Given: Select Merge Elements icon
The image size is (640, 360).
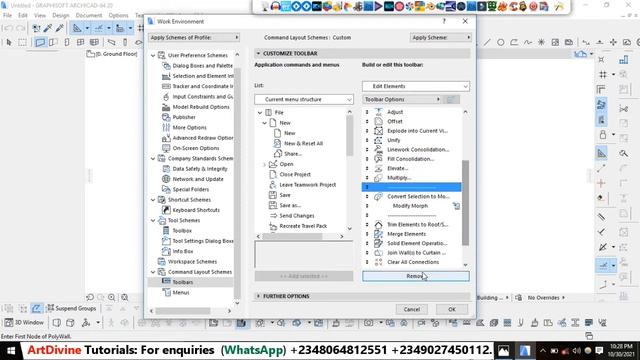Looking at the screenshot, I should tap(378, 234).
